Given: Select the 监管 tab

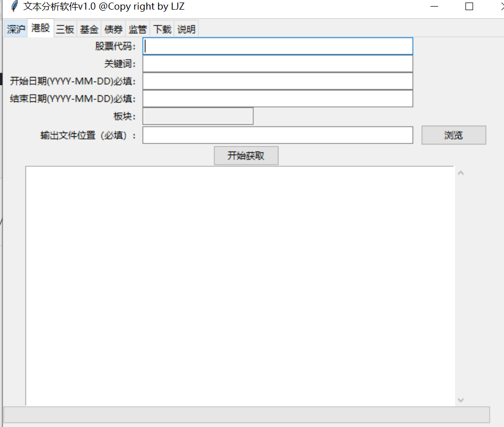Looking at the screenshot, I should [x=137, y=29].
